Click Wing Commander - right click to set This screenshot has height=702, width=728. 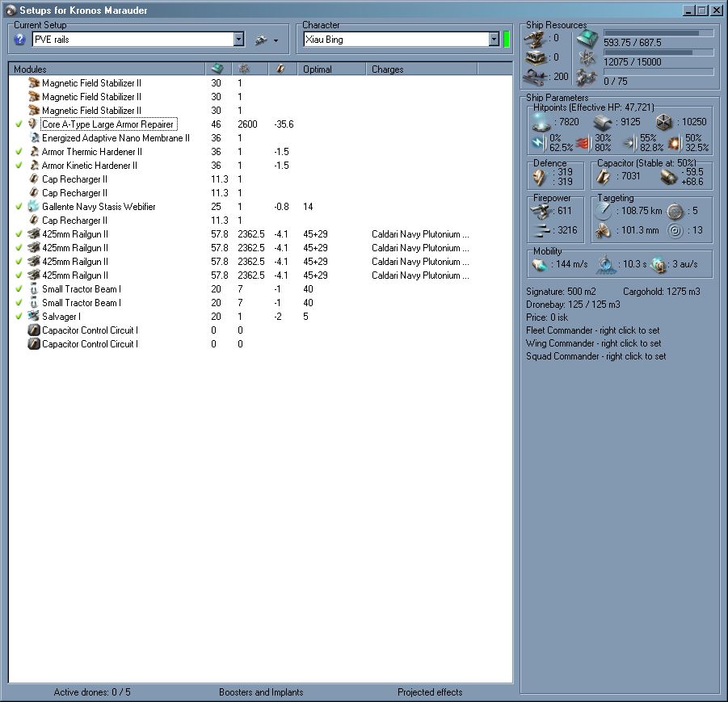(593, 343)
